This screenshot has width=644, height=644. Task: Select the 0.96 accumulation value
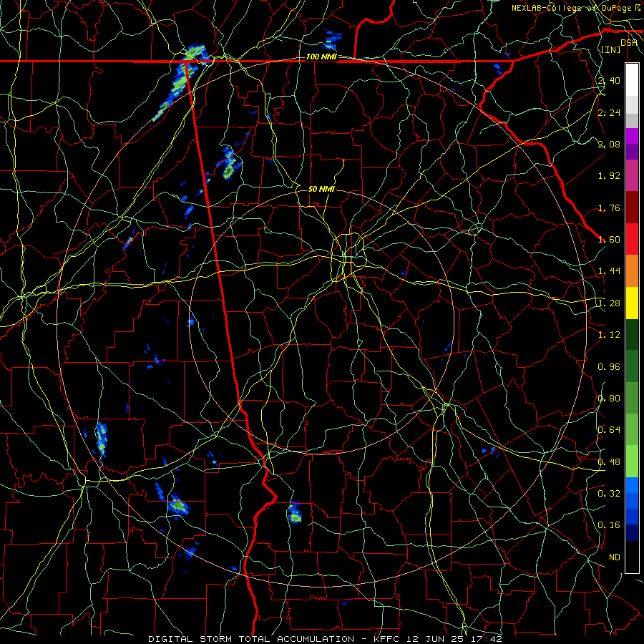(609, 367)
